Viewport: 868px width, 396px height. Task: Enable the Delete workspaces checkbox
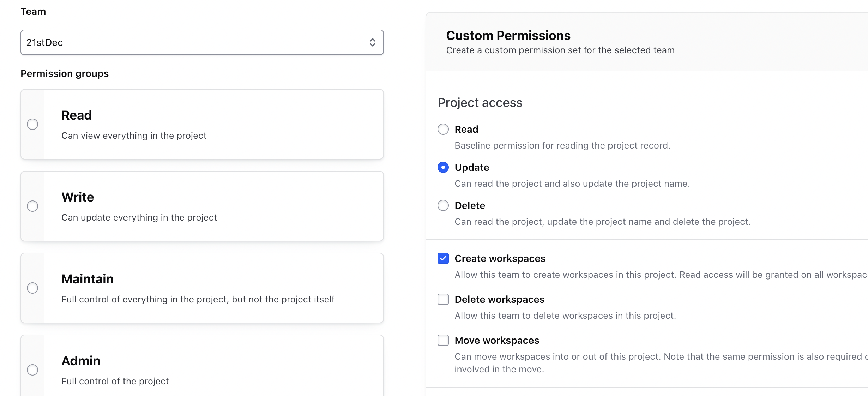coord(443,299)
